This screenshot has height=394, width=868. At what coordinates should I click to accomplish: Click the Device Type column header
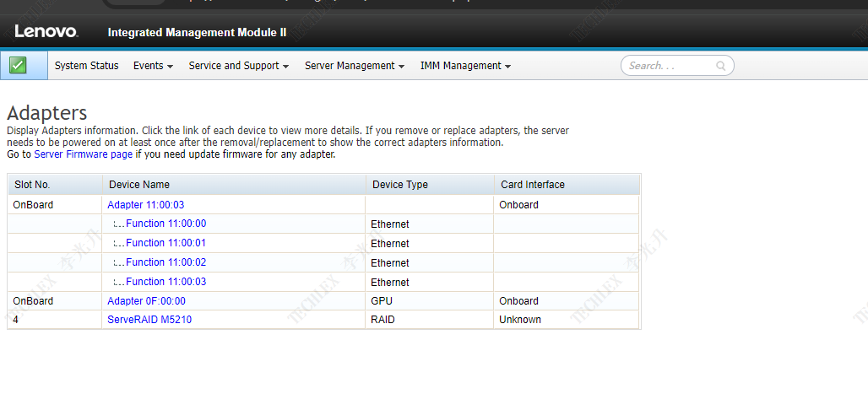(x=430, y=184)
